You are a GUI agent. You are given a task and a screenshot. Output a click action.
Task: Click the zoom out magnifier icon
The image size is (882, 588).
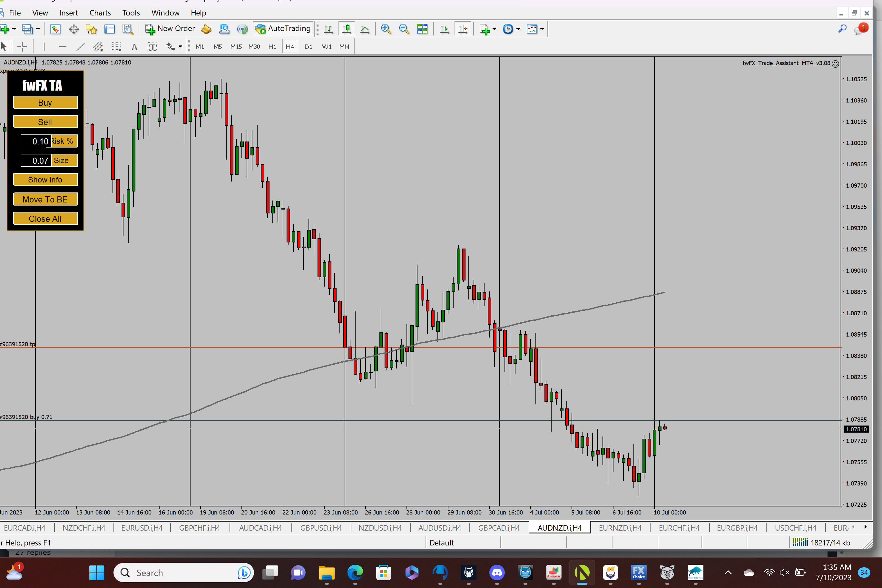click(x=404, y=29)
